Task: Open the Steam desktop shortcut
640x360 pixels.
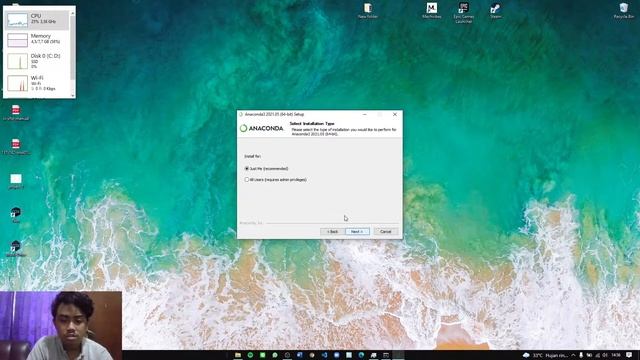Action: point(496,11)
